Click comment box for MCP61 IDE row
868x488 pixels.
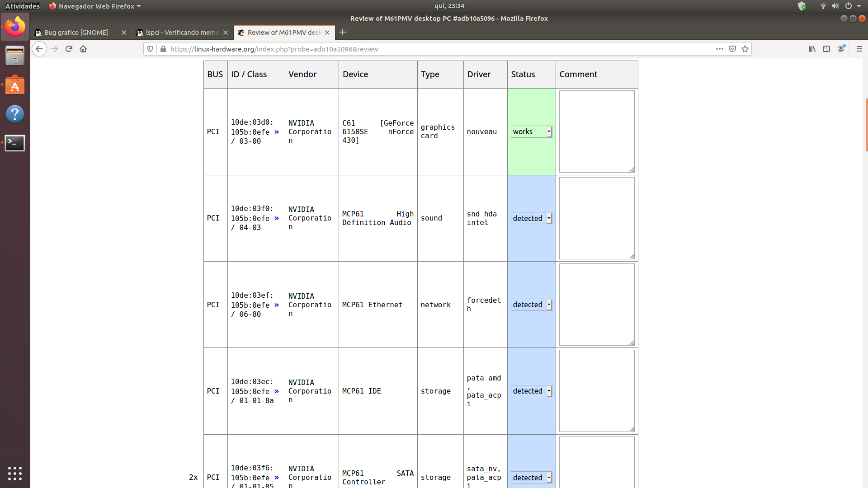(597, 391)
